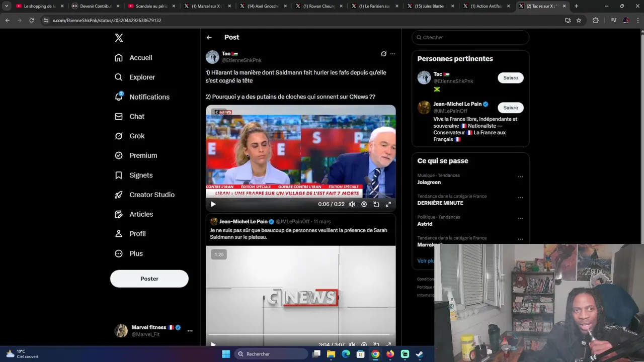Click the browser back arrow
The width and height of the screenshot is (644, 362).
7,21
